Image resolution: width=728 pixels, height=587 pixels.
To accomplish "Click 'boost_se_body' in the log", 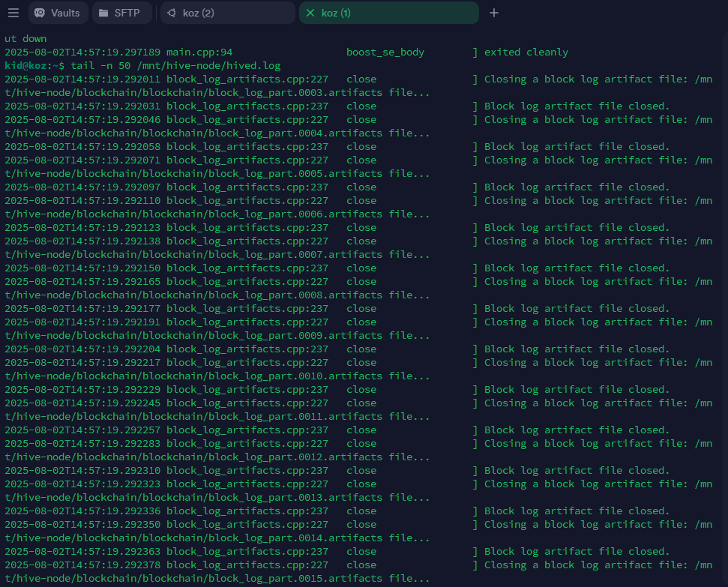I will [x=385, y=52].
